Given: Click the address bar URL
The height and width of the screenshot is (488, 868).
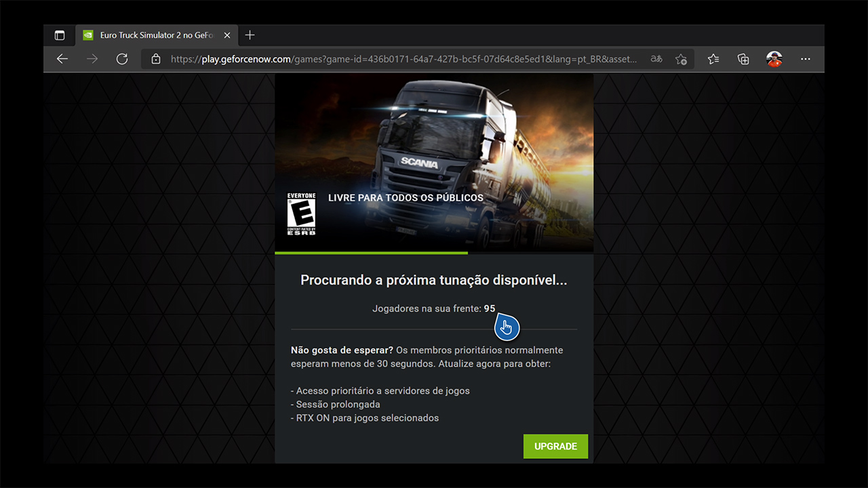Looking at the screenshot, I should point(403,59).
